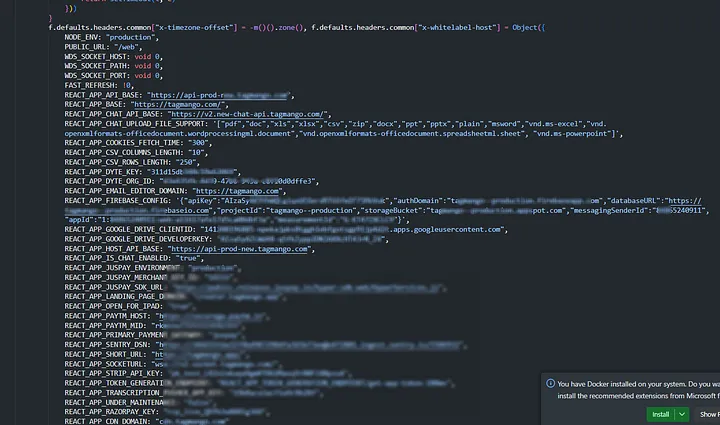The height and width of the screenshot is (425, 720).
Task: Click the REACT_APP_PAYTM_HOST key
Action: click(106, 316)
